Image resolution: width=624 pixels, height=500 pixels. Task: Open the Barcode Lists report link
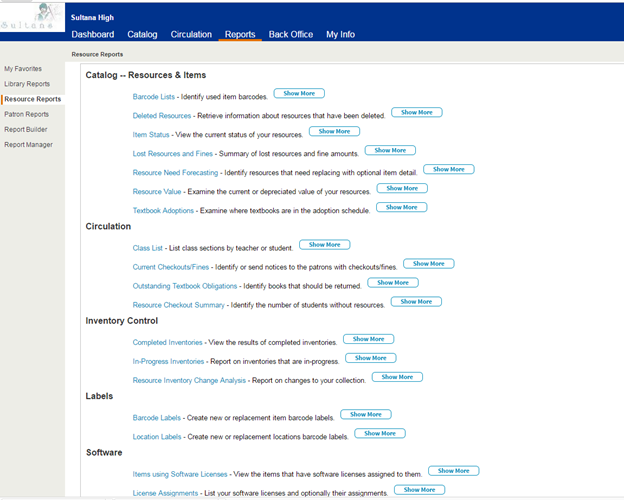point(154,97)
